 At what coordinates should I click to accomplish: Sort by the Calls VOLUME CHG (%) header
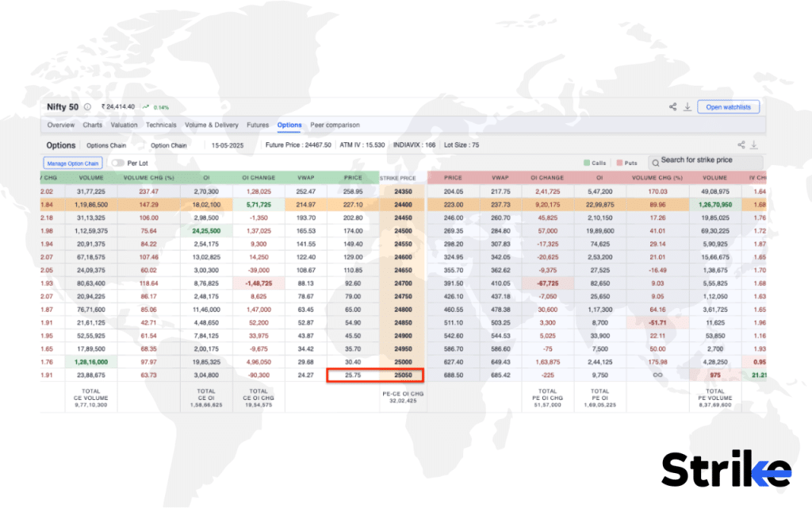click(x=148, y=178)
